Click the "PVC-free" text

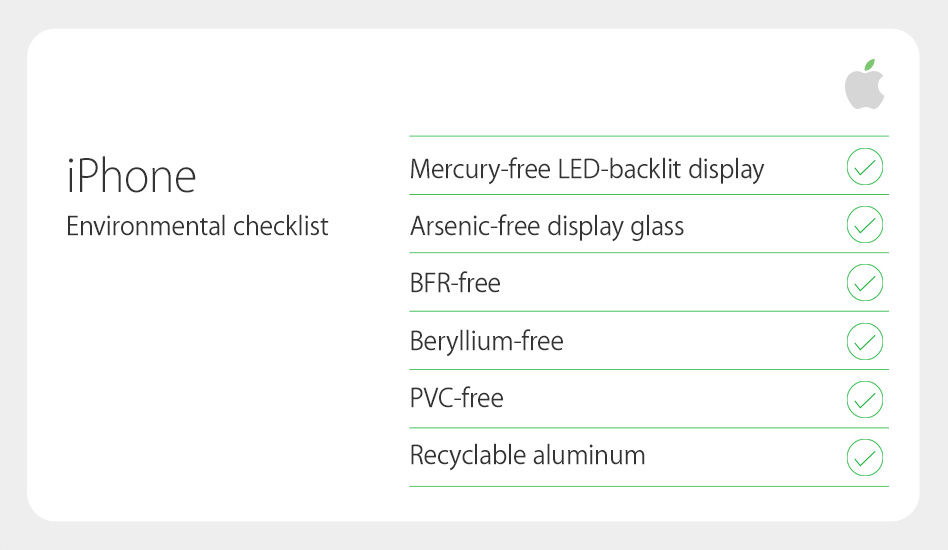[457, 399]
